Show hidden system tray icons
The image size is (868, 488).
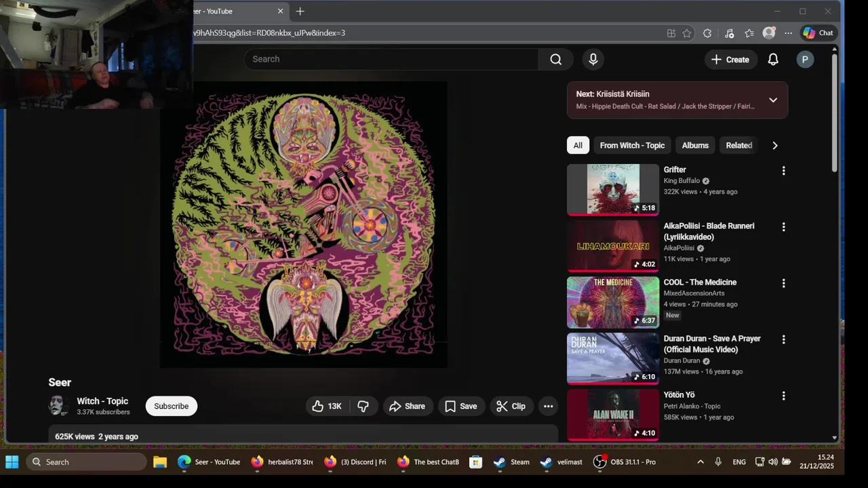[700, 462]
